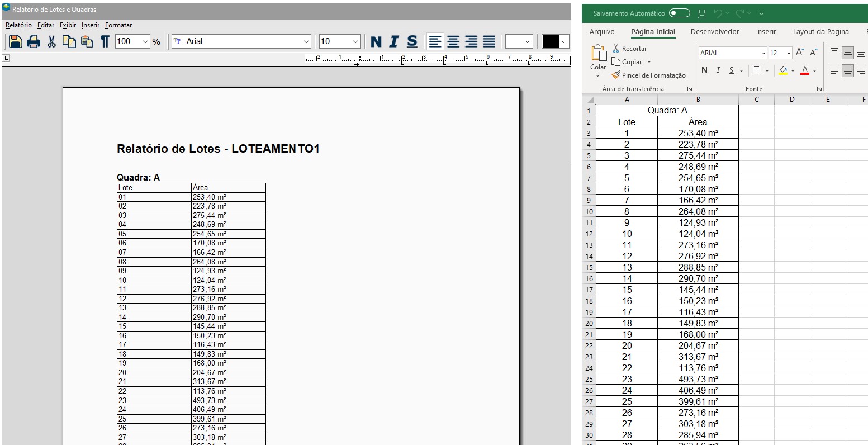Click the Excel column C header

pyautogui.click(x=756, y=100)
